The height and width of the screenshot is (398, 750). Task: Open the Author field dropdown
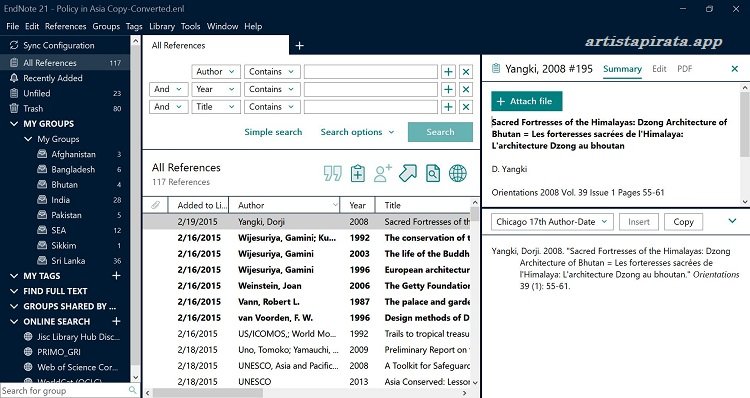(216, 72)
